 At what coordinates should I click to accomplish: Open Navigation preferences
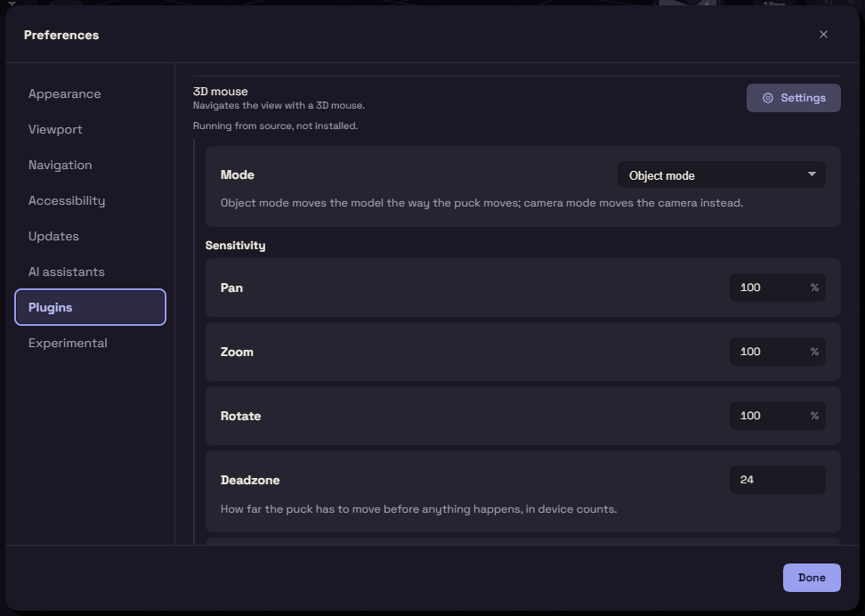pyautogui.click(x=90, y=165)
